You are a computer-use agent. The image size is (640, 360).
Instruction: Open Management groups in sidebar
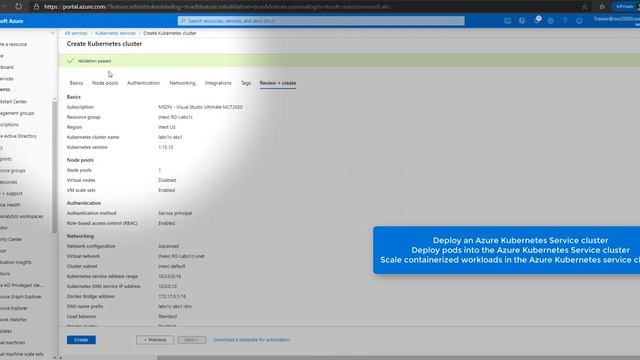pos(17,113)
